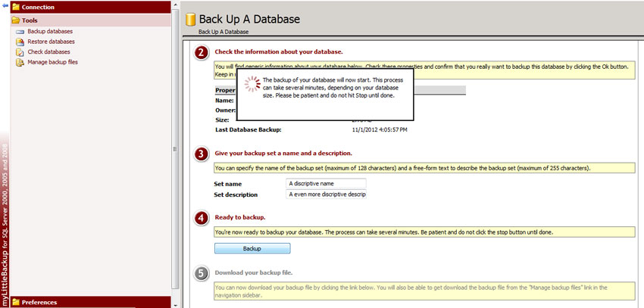Screen dimensions: 644x308
Task: Click the yellow note saying ready to backup
Action: tap(424, 232)
